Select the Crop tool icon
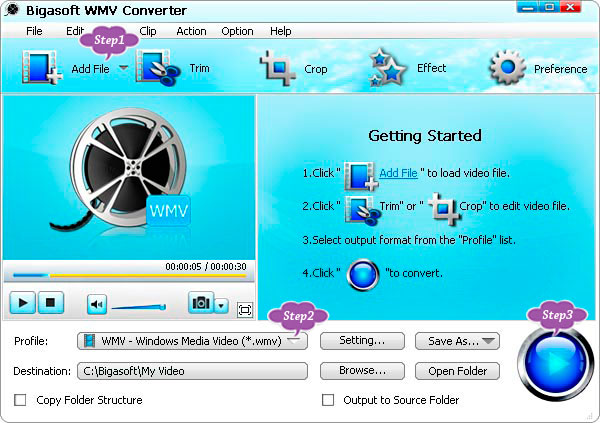Screen dimensions: 600x423 (x=278, y=69)
